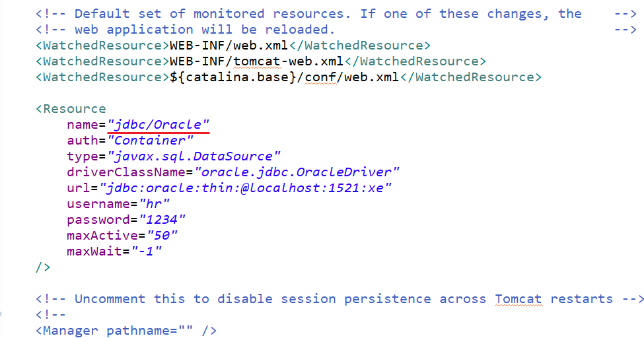The width and height of the screenshot is (644, 338).
Task: Click the Manager pathname empty value
Action: pyautogui.click(x=186, y=331)
